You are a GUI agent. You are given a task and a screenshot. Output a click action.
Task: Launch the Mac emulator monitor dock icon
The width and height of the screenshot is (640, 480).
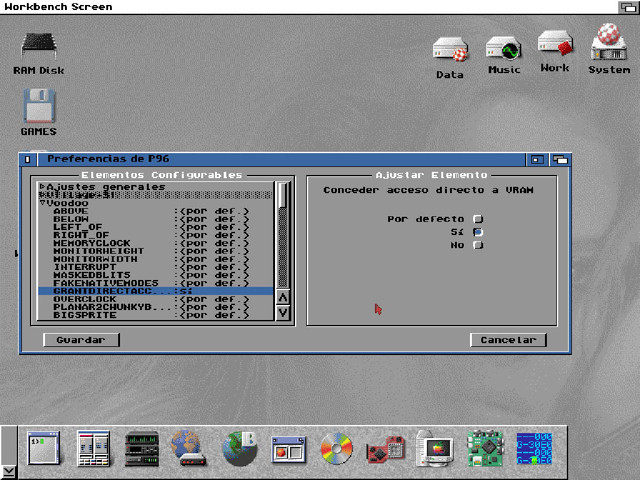pyautogui.click(x=435, y=449)
